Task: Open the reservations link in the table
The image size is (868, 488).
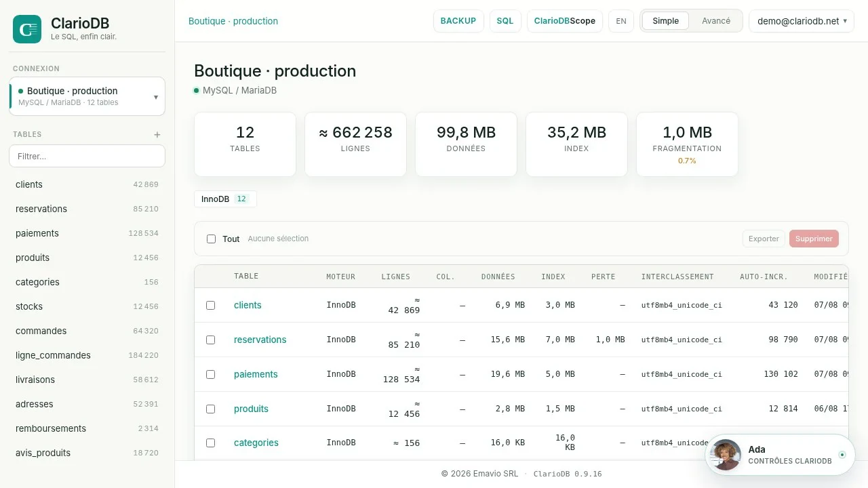Action: click(260, 340)
